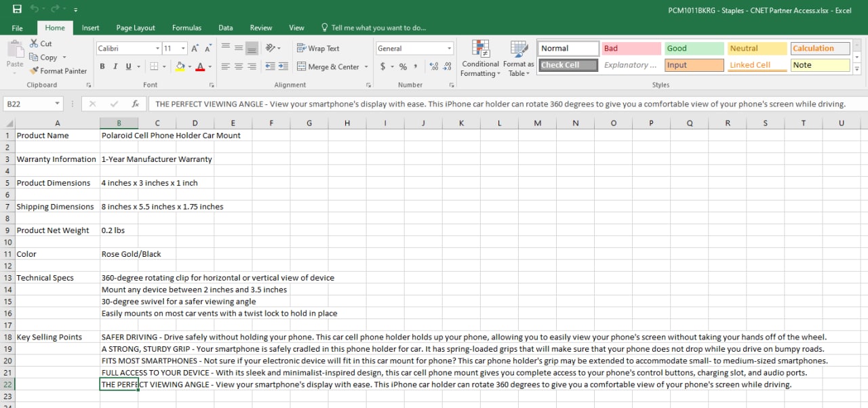The width and height of the screenshot is (868, 408).
Task: Click the Select All corner triangle
Action: pos(7,123)
